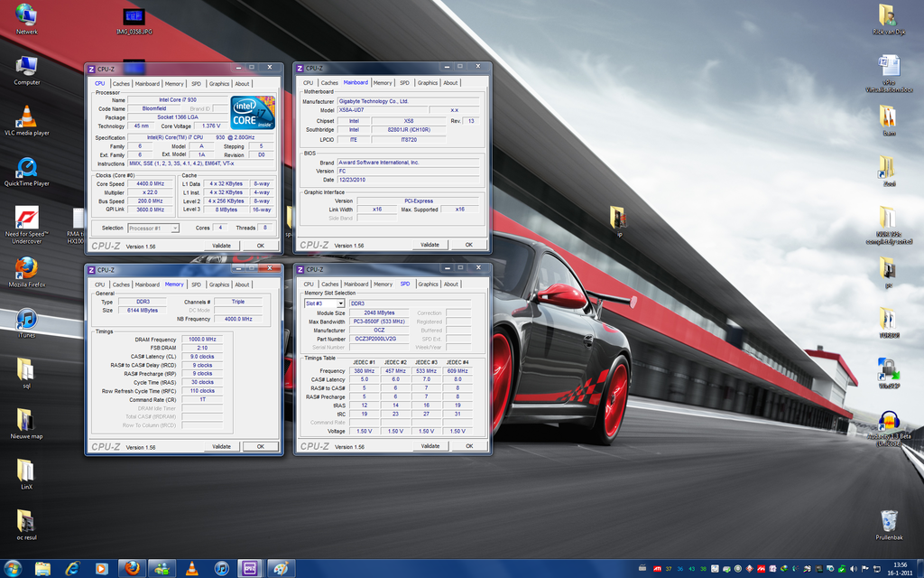Image resolution: width=924 pixels, height=578 pixels.
Task: Open Paint from the taskbar
Action: 280,569
